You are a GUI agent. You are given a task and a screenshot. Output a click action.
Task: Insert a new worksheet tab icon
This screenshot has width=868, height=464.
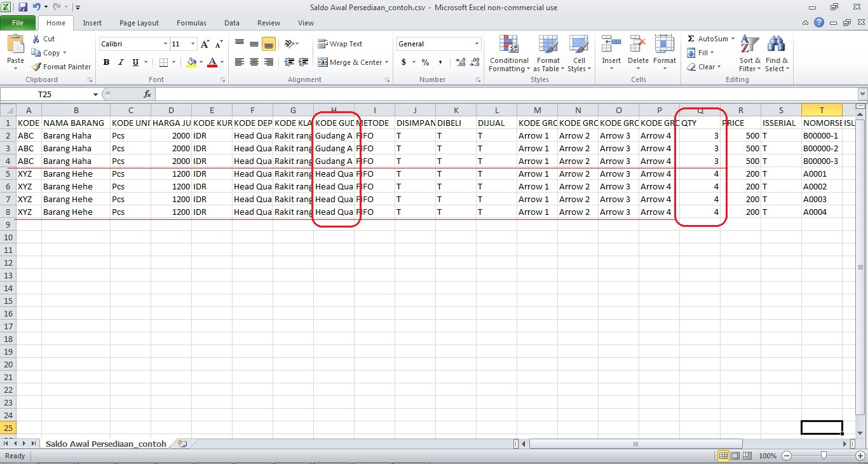click(182, 444)
